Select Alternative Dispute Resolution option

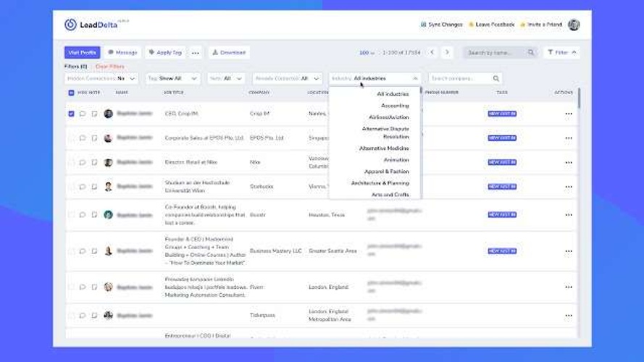pos(385,132)
